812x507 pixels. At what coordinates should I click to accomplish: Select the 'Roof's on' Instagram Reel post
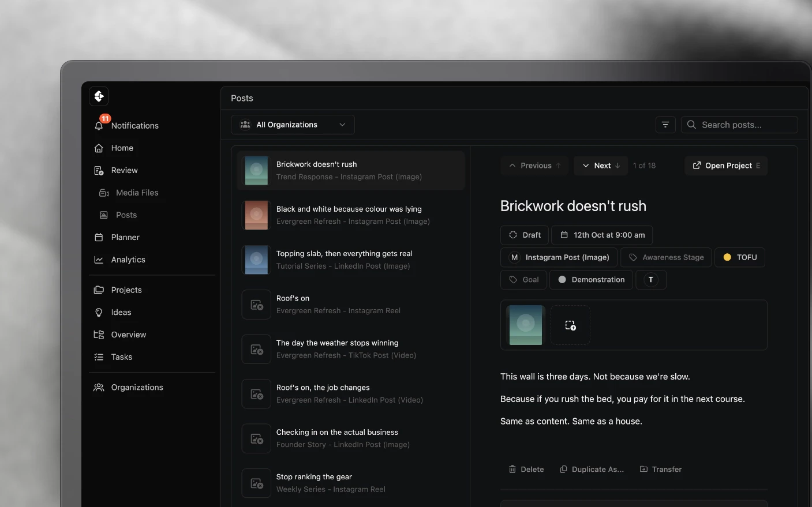(350, 305)
